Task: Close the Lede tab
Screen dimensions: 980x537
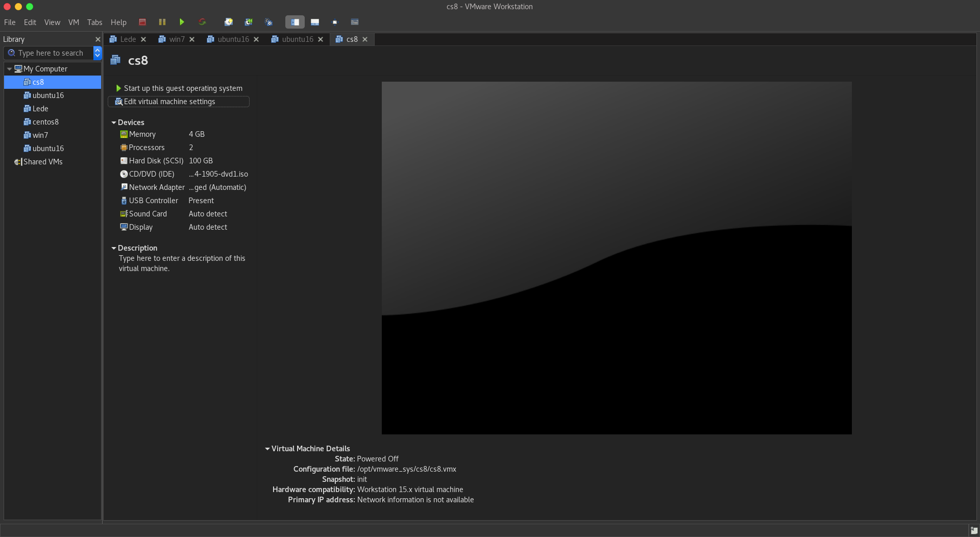Action: 143,39
